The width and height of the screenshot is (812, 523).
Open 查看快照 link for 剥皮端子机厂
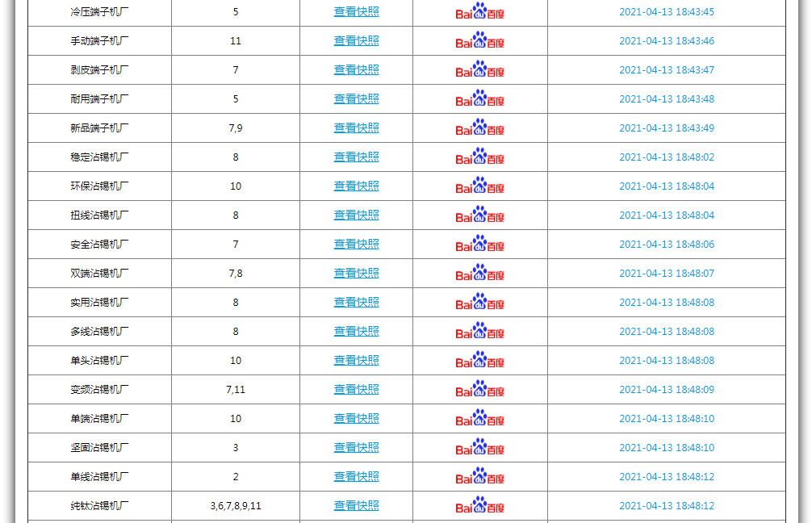(356, 69)
